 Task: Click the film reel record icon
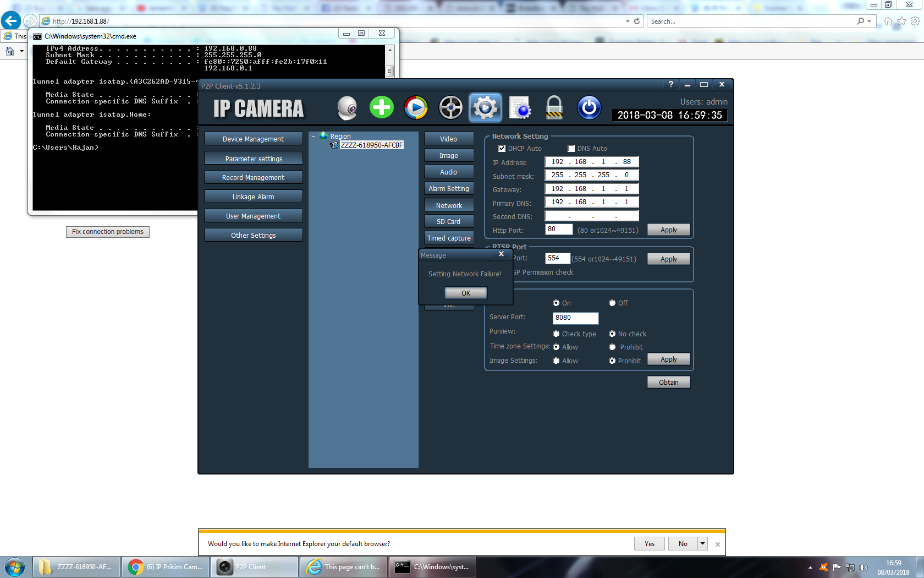pos(450,108)
